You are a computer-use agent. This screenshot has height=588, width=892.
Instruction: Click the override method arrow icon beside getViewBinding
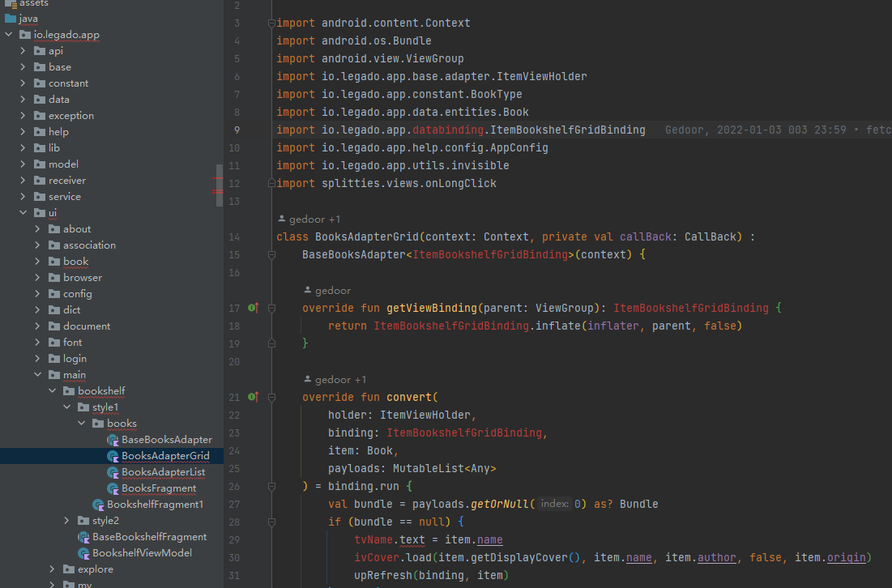click(252, 308)
